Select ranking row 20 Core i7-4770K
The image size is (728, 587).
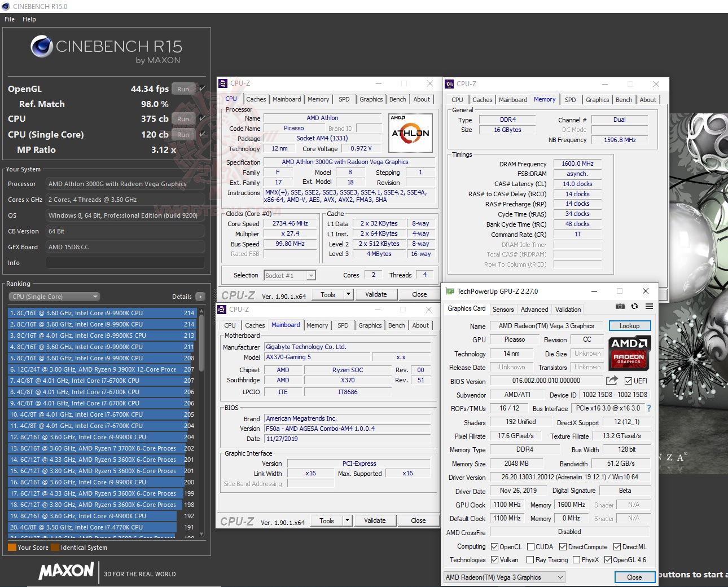tap(102, 527)
